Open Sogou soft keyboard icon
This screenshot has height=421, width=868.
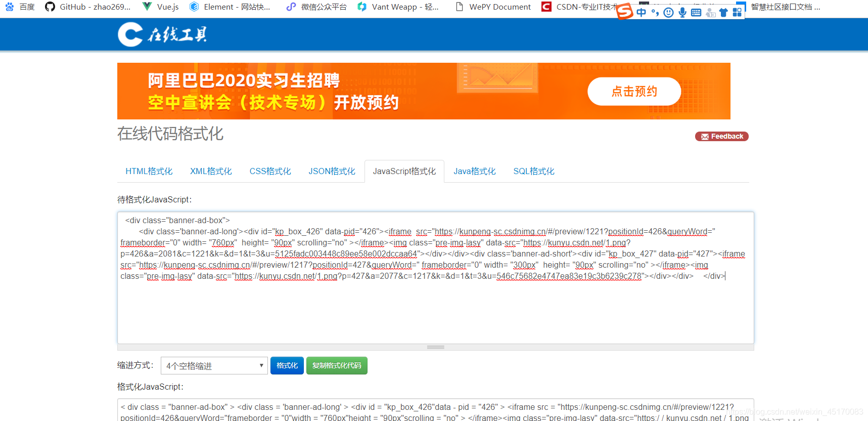(x=696, y=12)
